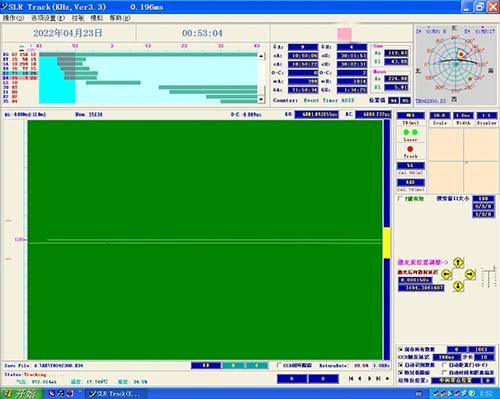
Task: Click the record dot playback icon
Action: (x=387, y=379)
